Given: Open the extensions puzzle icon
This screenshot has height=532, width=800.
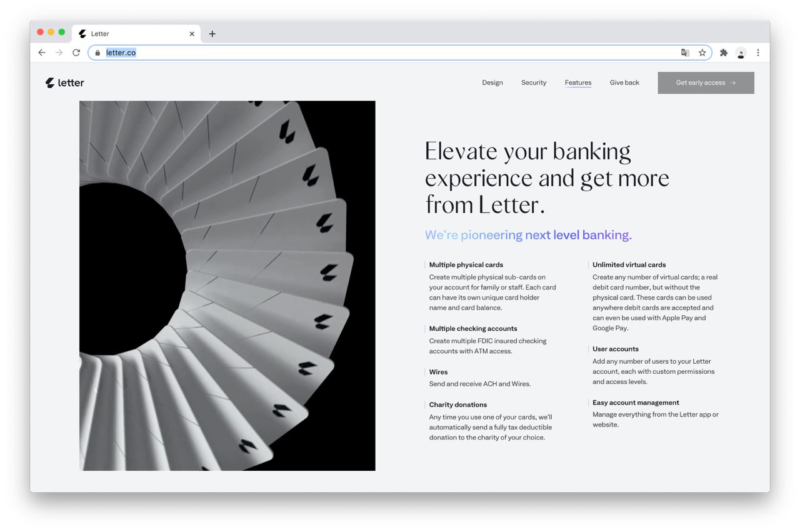Looking at the screenshot, I should 724,53.
